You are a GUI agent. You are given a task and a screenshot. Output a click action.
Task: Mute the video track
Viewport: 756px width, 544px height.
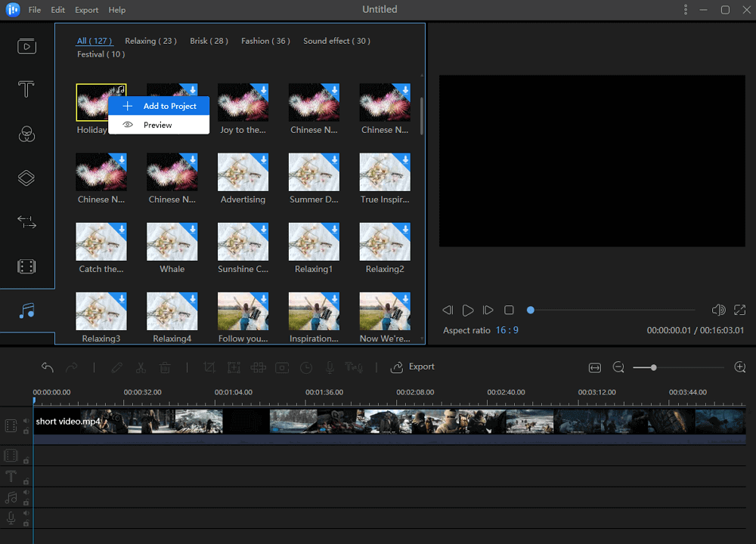click(26, 420)
